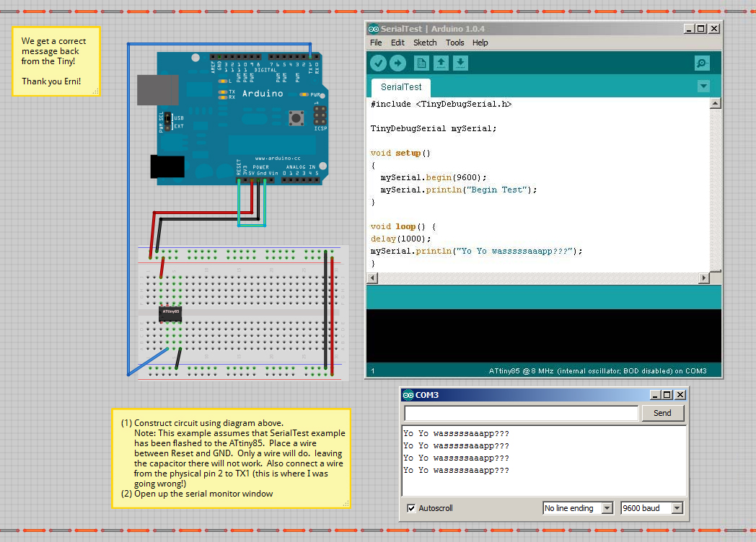
Task: Select the SerialTest tab
Action: coord(401,87)
